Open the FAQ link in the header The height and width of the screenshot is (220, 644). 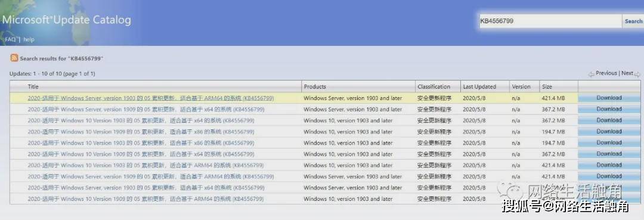coord(10,39)
